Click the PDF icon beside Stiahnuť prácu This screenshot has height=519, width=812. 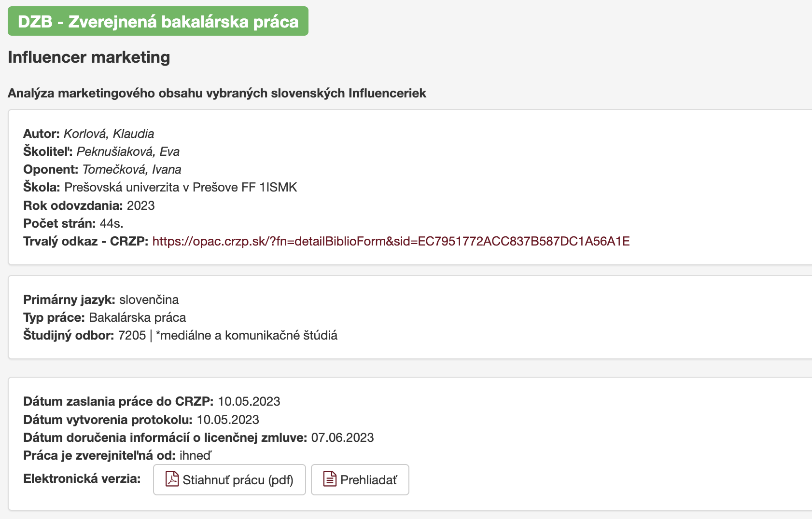point(172,479)
